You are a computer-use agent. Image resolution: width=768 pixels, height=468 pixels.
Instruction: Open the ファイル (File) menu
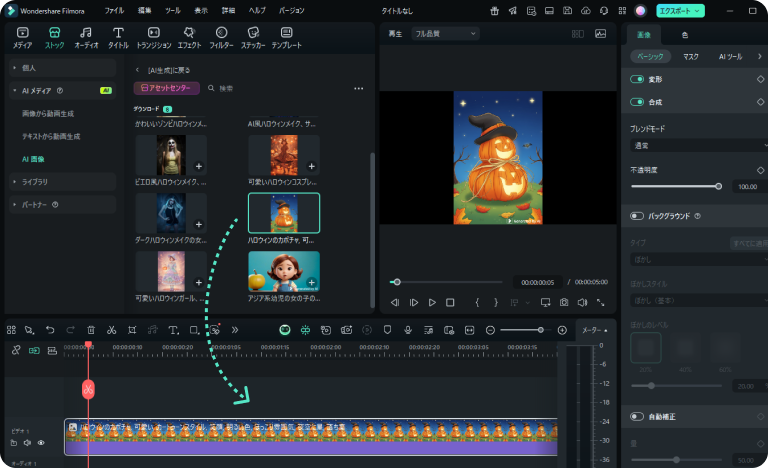pyautogui.click(x=115, y=10)
